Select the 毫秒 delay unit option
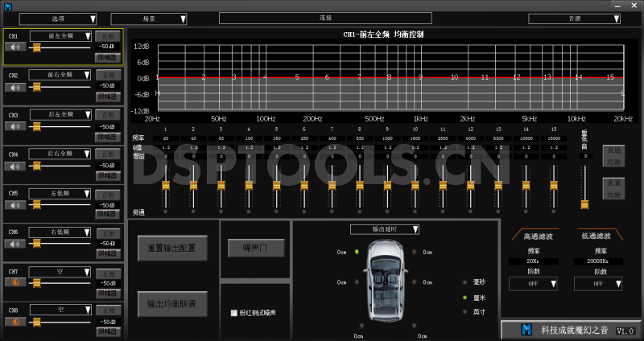The width and height of the screenshot is (644, 341). [x=464, y=282]
